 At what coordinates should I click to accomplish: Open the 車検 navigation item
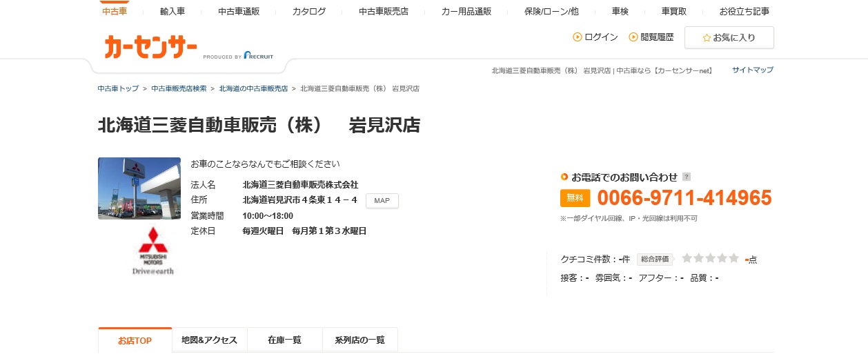[620, 11]
